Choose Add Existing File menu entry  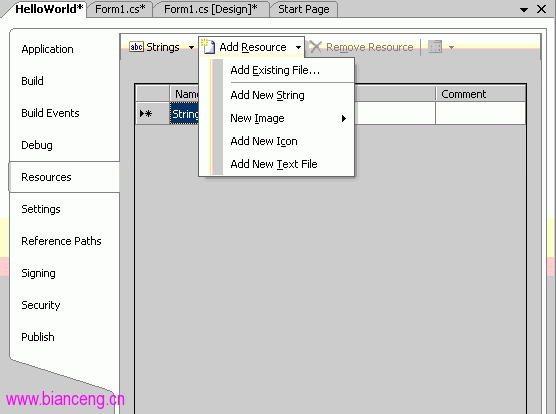(276, 70)
